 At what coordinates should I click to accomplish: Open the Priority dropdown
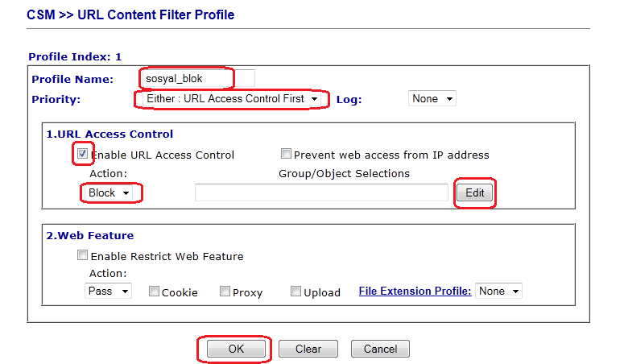pos(231,98)
